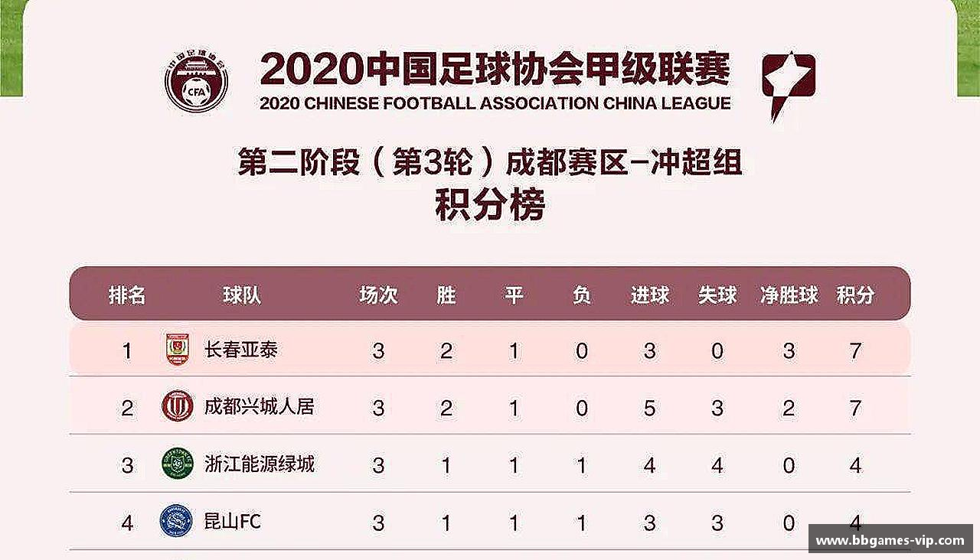This screenshot has width=980, height=560.
Task: Open the 成都兴城人居 team name
Action: [259, 406]
